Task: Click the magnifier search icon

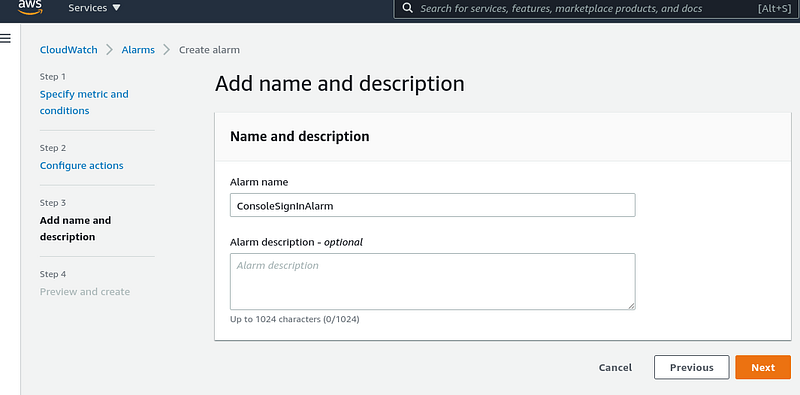Action: click(x=407, y=8)
